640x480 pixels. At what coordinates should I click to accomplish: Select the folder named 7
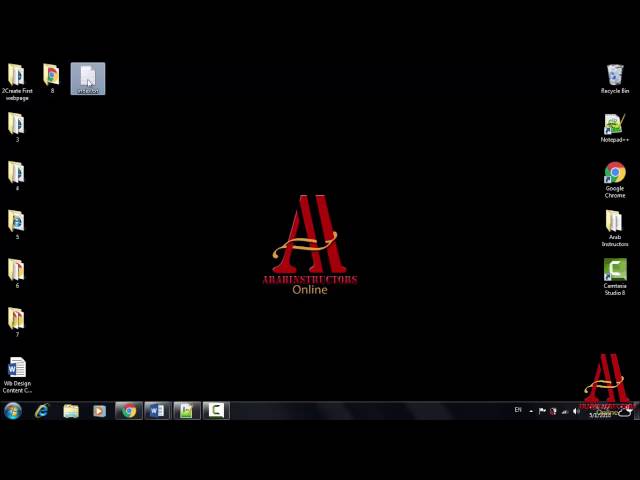pyautogui.click(x=17, y=322)
